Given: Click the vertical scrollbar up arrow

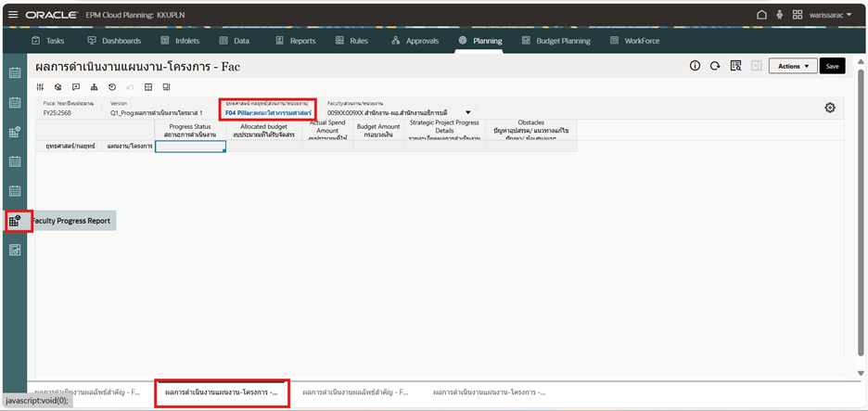Looking at the screenshot, I should pos(861,62).
